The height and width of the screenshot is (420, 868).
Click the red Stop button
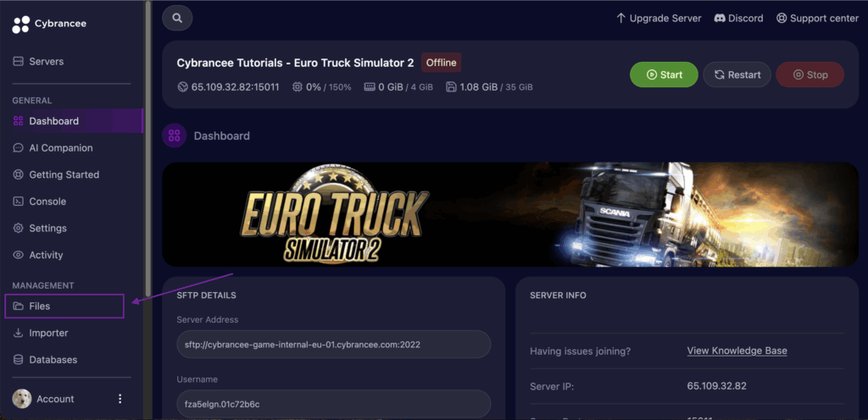click(x=810, y=75)
